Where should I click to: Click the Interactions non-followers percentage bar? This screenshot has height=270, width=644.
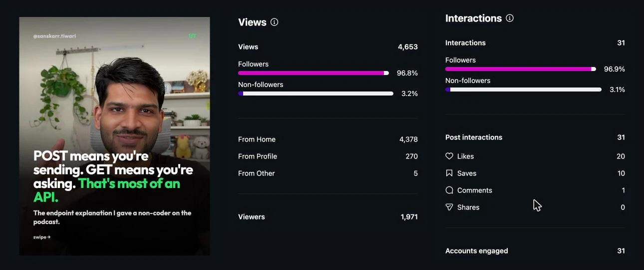[x=523, y=89]
